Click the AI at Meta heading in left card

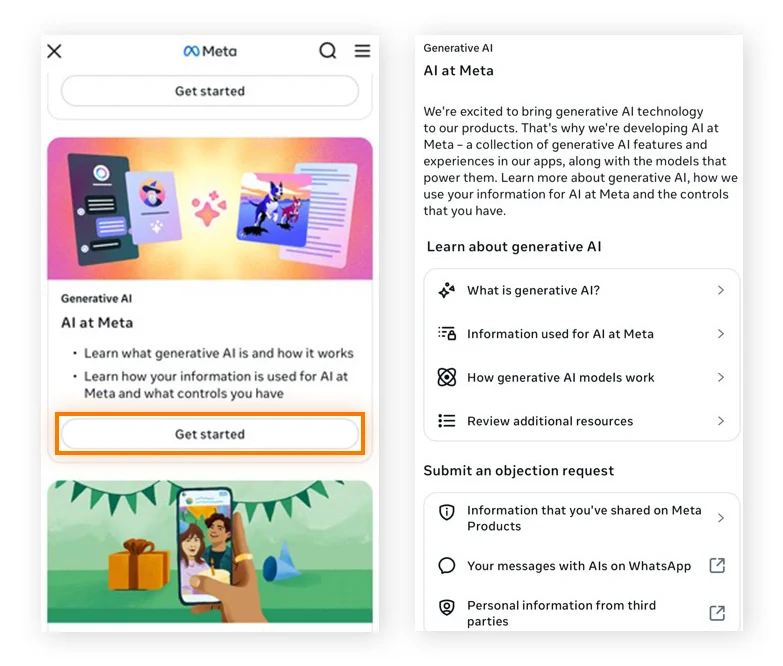pyautogui.click(x=97, y=323)
